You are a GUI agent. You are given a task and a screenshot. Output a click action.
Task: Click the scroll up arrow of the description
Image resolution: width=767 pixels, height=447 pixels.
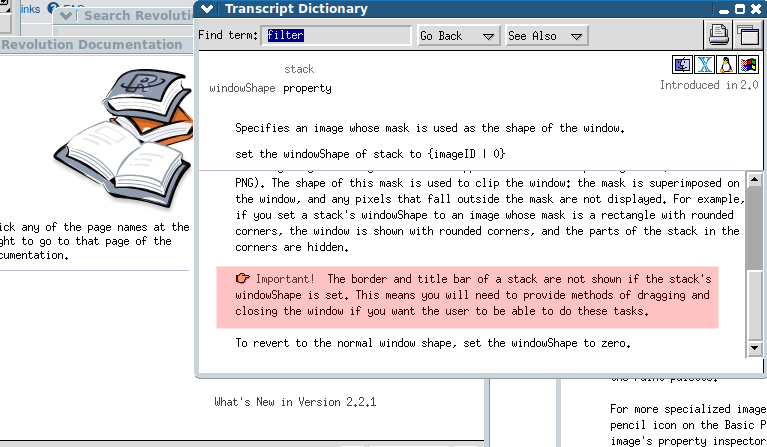755,179
